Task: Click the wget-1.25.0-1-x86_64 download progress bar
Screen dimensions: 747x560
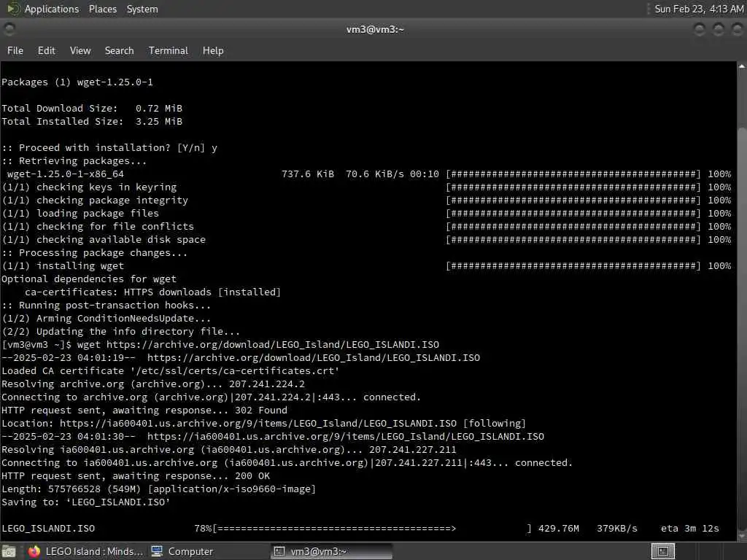Action: [x=573, y=174]
